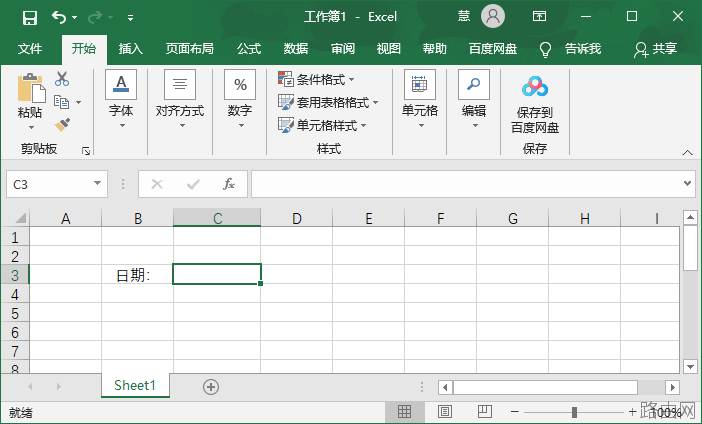Click the Name Box showing C3
The height and width of the screenshot is (424, 702).
point(49,184)
